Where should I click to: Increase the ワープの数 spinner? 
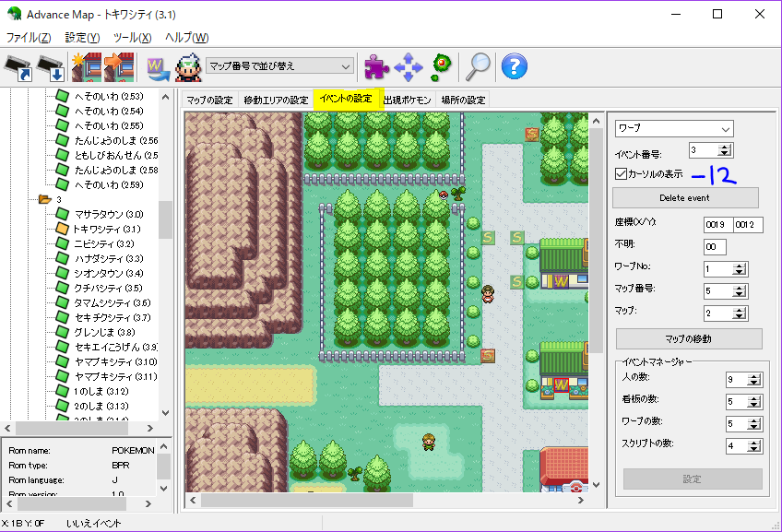(754, 420)
